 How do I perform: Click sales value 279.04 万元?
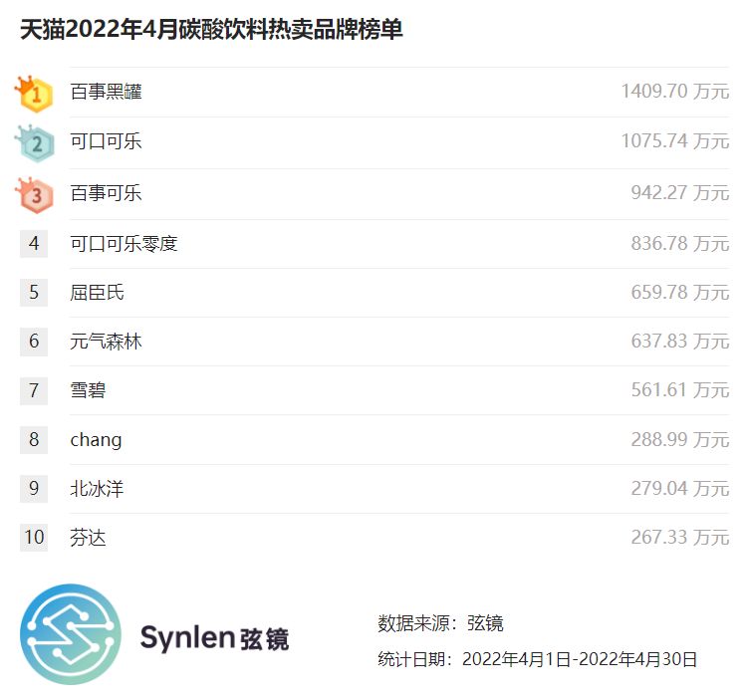680,489
